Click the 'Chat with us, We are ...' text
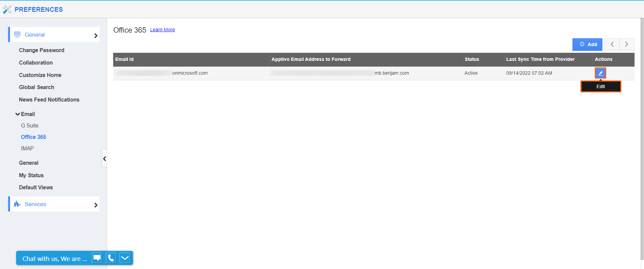Viewport: 644px width, 269px height. tap(55, 259)
